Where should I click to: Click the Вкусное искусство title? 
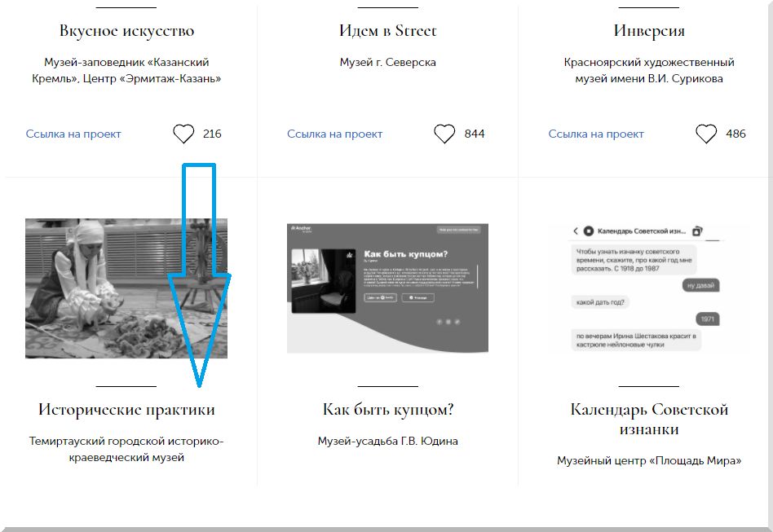[126, 31]
